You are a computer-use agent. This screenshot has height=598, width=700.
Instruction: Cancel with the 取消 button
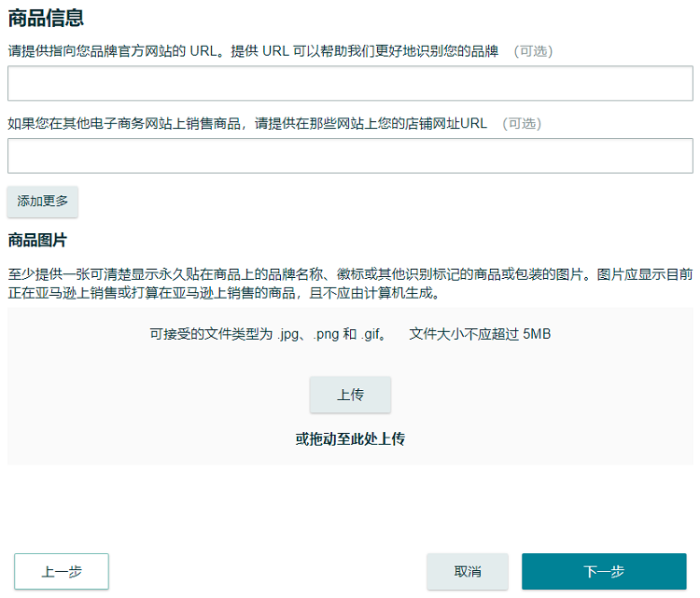[x=468, y=572]
